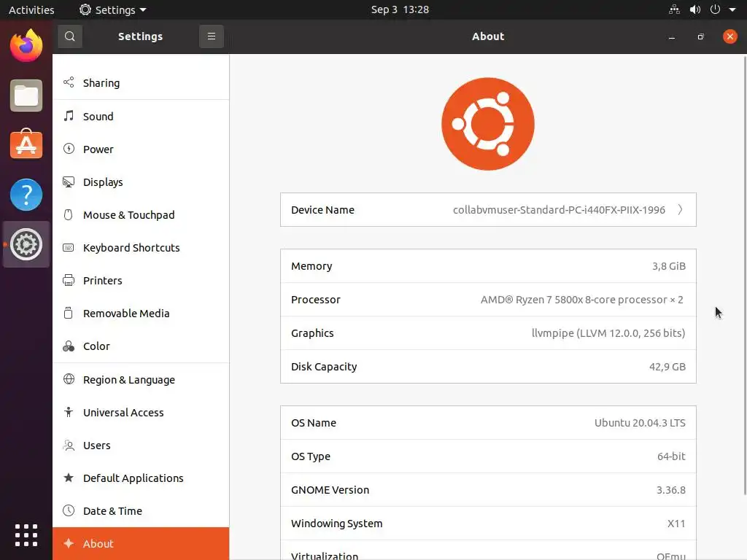Click the Universal Access person icon
747x560 pixels.
[x=69, y=412]
